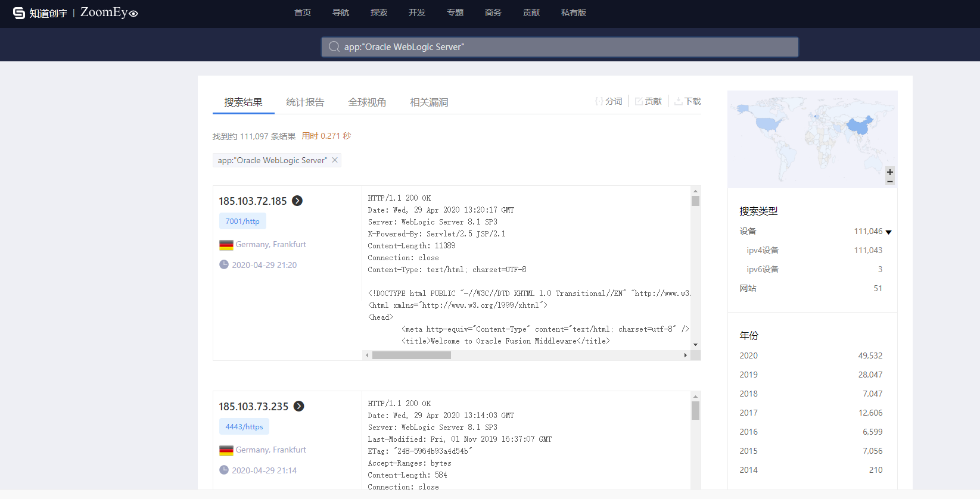Screen dimensions: 980x499
Task: Click timestamp 2020-04-29 21:20
Action: [x=265, y=265]
